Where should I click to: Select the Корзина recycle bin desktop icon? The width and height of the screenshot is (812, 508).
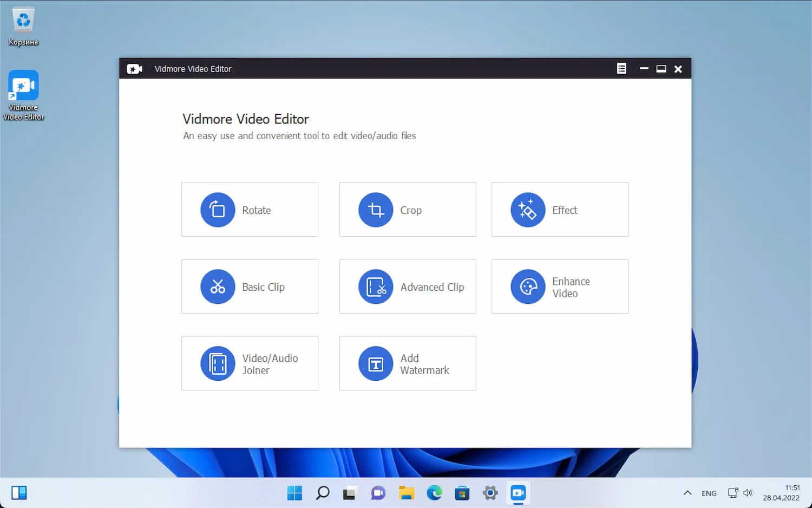pyautogui.click(x=23, y=27)
